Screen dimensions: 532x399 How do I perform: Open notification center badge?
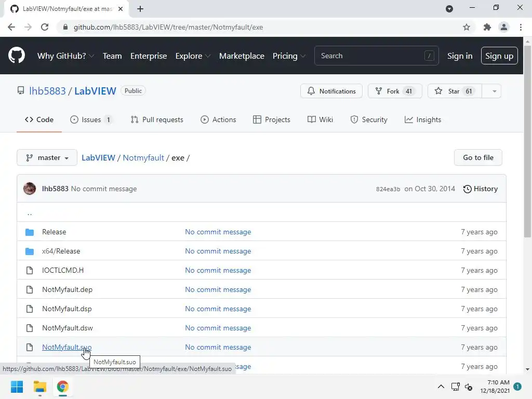point(517,387)
